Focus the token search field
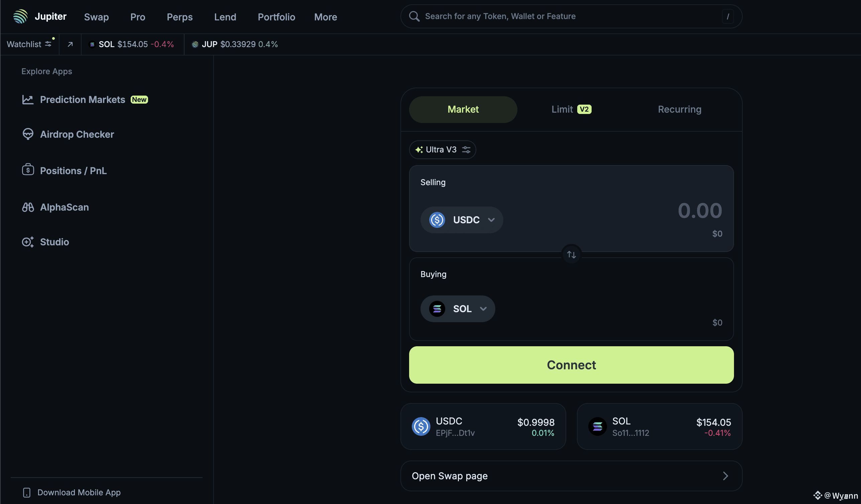Viewport: 861px width, 504px height. point(567,16)
